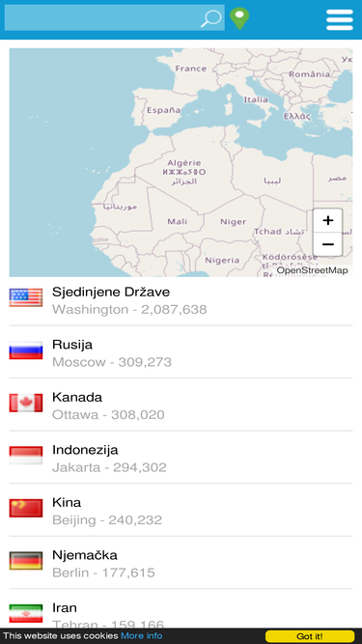Dismiss cookies with Got it! button
Image resolution: width=362 pixels, height=644 pixels.
(310, 636)
